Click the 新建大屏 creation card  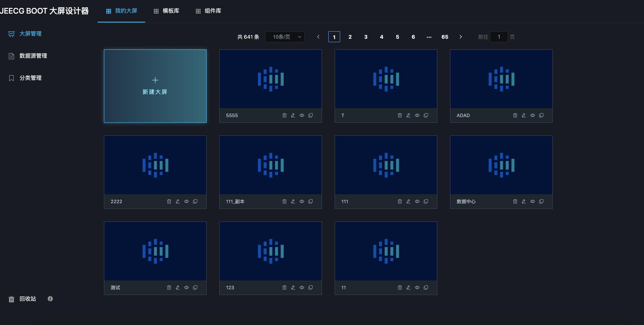155,86
